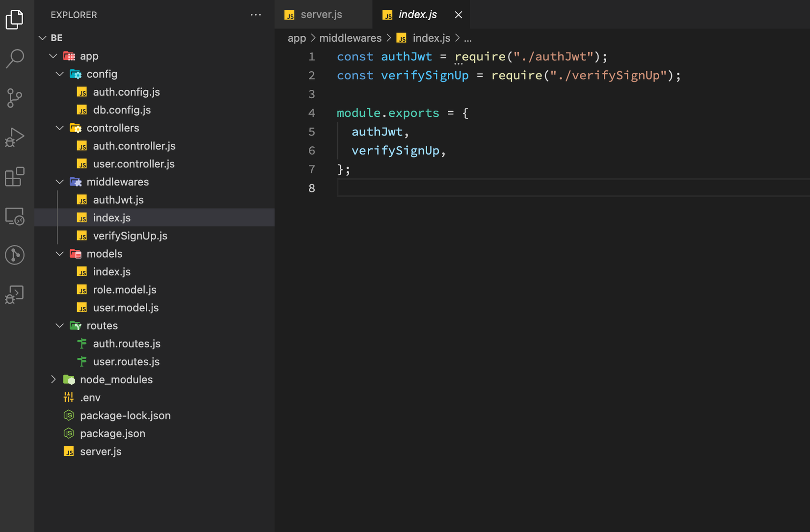Click "./authJwt" string on line 1
Image resolution: width=810 pixels, height=532 pixels.
click(553, 56)
